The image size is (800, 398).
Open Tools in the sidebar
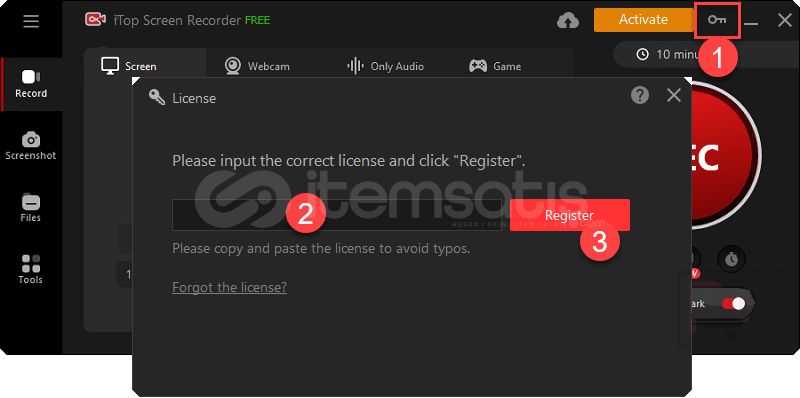[x=31, y=270]
